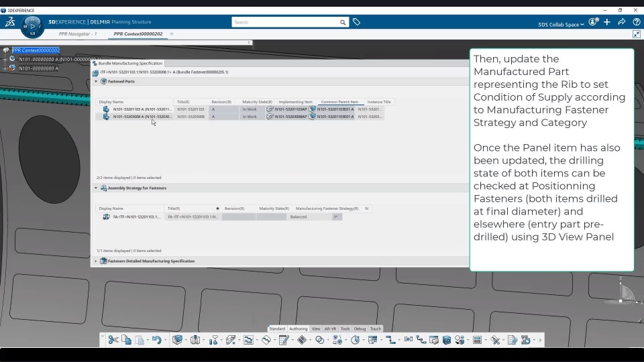Click the notepad with pencil icon in bottom toolbar
Viewport: 644px width, 362px height.
[283, 340]
